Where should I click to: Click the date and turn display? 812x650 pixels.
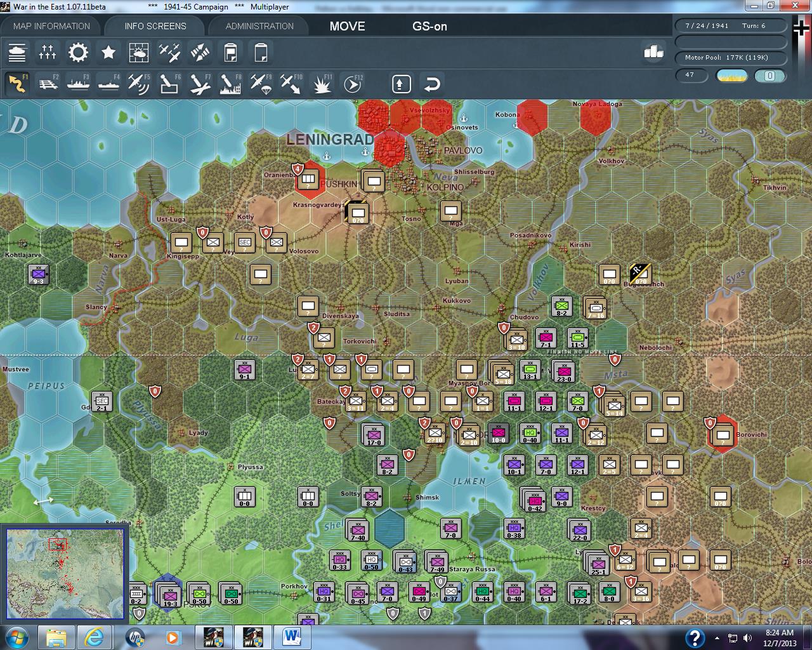click(x=731, y=25)
